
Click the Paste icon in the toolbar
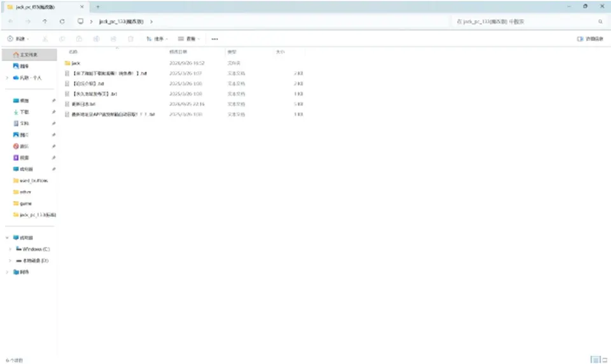tap(79, 39)
